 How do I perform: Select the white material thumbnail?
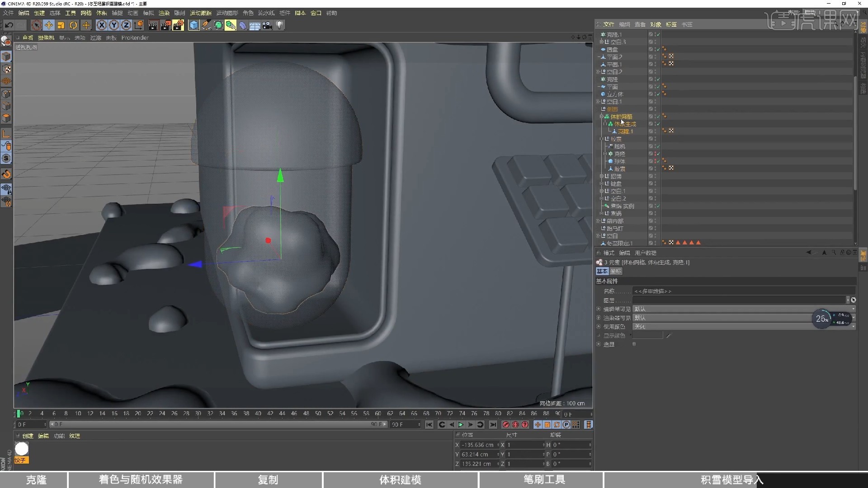click(22, 449)
